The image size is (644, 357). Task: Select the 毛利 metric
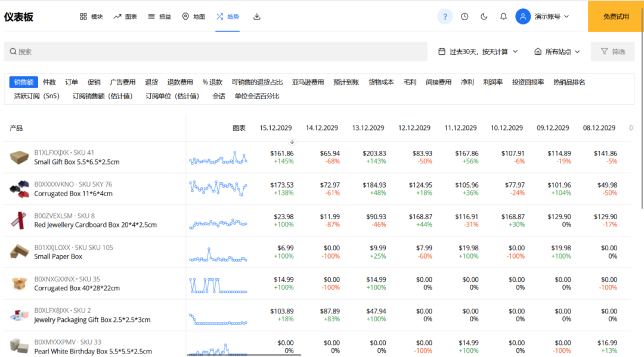click(x=410, y=82)
